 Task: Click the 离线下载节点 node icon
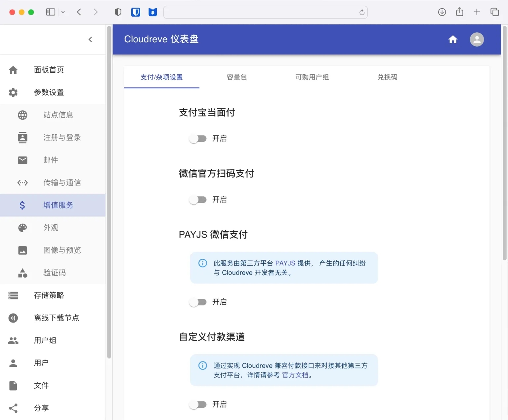click(13, 318)
